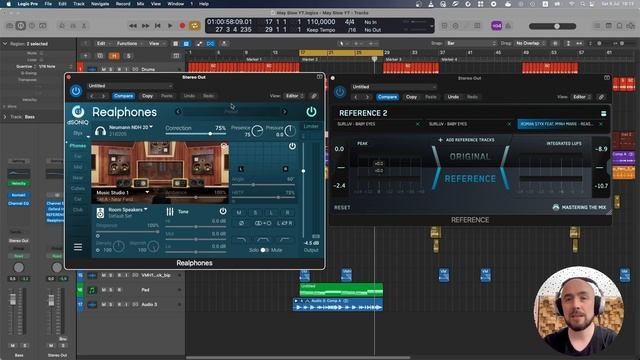Click Compare in the Realphones plugin header
Image resolution: width=640 pixels, height=360 pixels.
click(x=124, y=96)
